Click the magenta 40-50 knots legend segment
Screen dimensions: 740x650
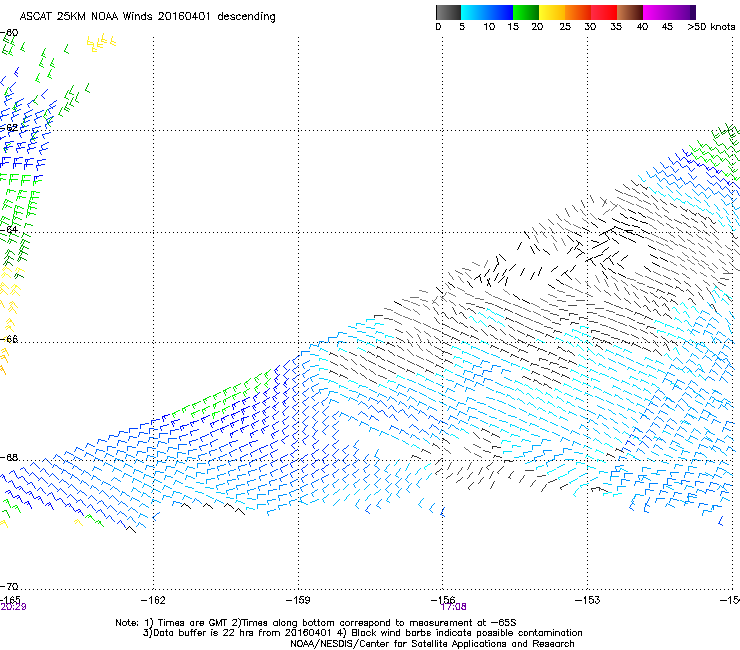pyautogui.click(x=669, y=12)
